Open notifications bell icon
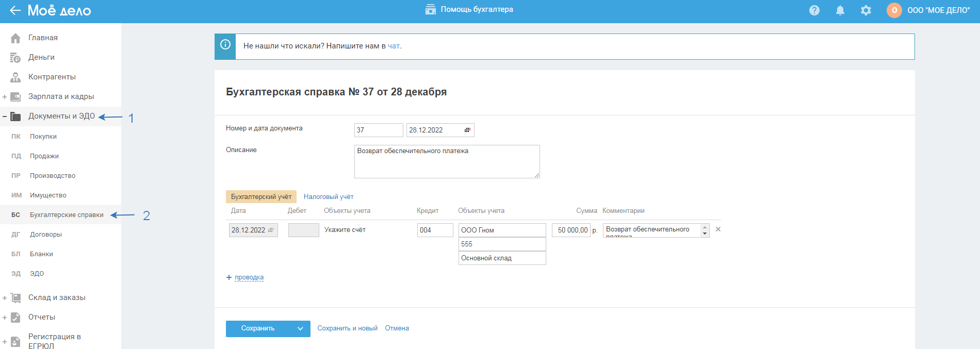The image size is (980, 349). [x=840, y=10]
